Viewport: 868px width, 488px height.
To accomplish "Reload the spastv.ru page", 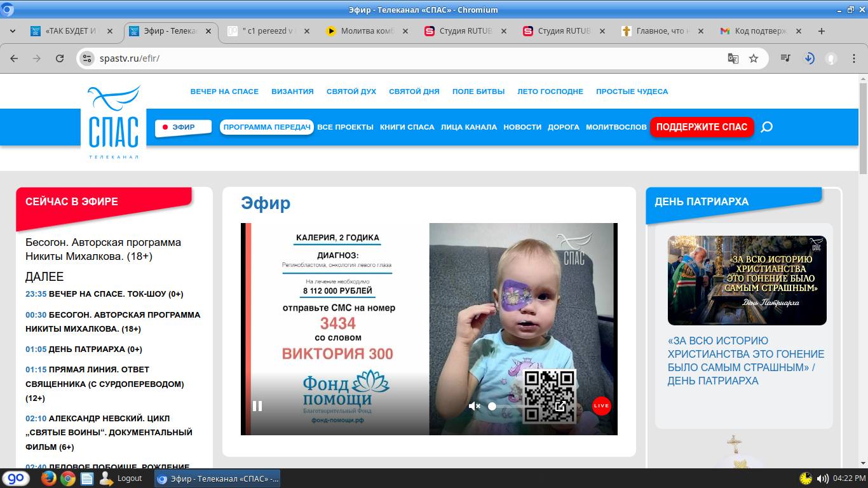I will [60, 58].
